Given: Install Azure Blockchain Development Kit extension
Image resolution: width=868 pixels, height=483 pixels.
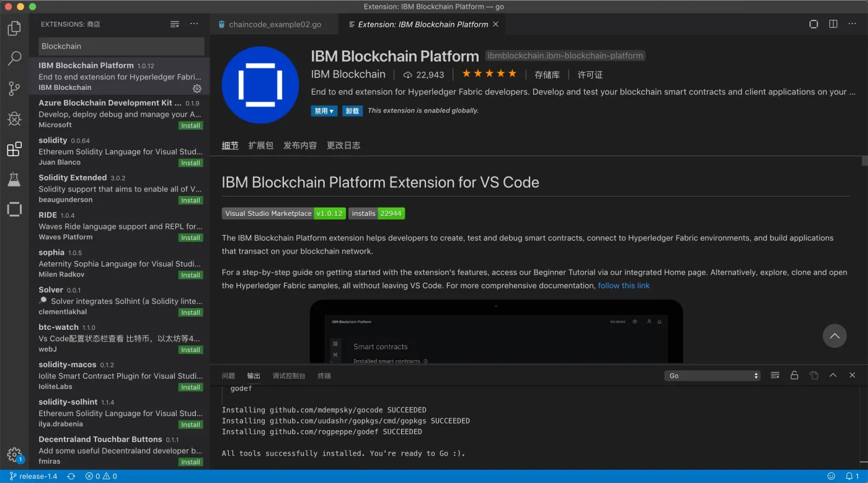Looking at the screenshot, I should [x=190, y=125].
